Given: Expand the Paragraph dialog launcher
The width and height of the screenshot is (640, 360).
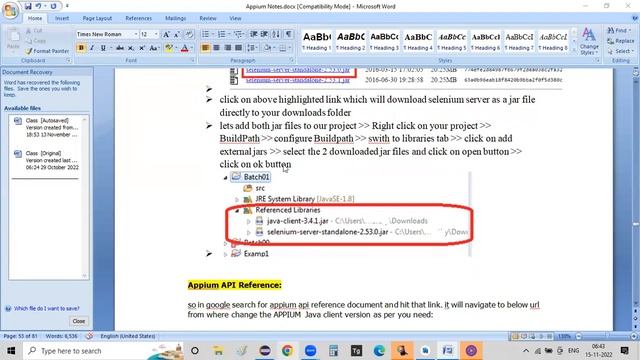Looking at the screenshot, I should [x=291, y=60].
